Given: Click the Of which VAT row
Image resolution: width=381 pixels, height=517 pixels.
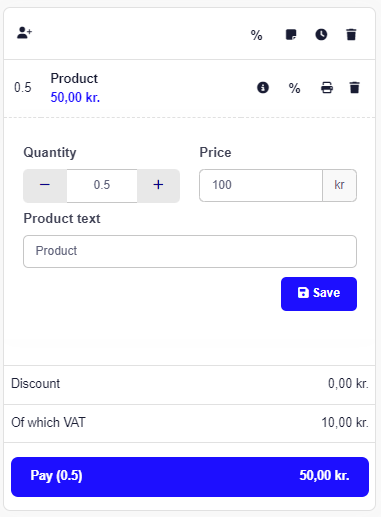Looking at the screenshot, I should (190, 423).
